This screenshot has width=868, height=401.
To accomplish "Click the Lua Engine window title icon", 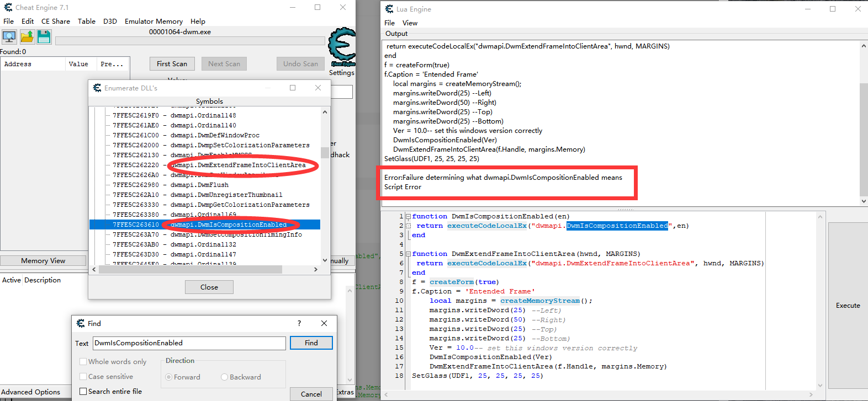I will 389,9.
